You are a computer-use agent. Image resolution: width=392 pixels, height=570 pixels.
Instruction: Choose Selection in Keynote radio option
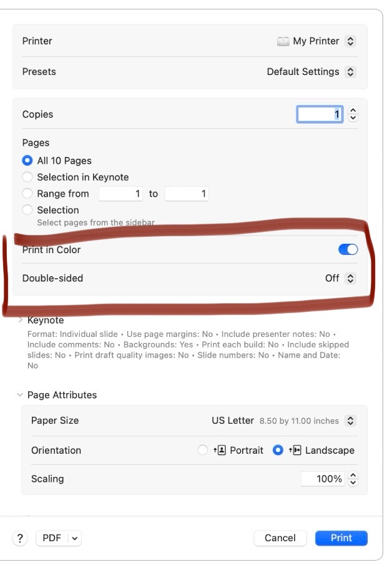click(x=27, y=177)
